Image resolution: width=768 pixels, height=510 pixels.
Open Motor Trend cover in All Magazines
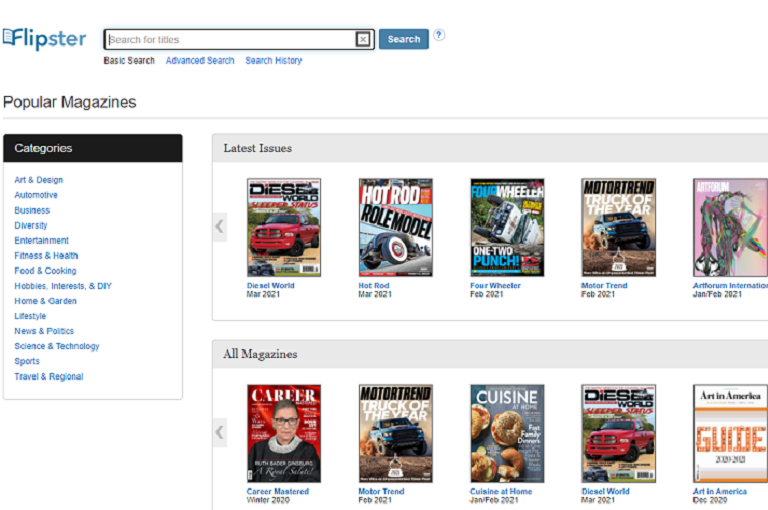click(396, 434)
